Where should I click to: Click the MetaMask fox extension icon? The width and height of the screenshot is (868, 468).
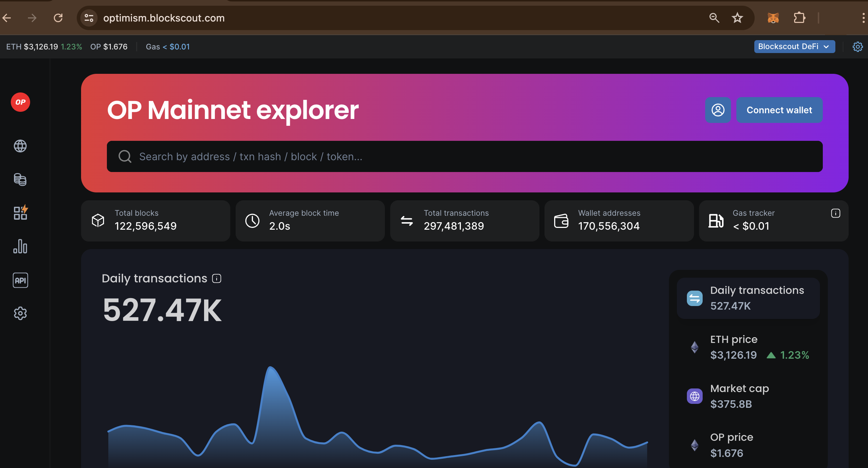point(773,18)
